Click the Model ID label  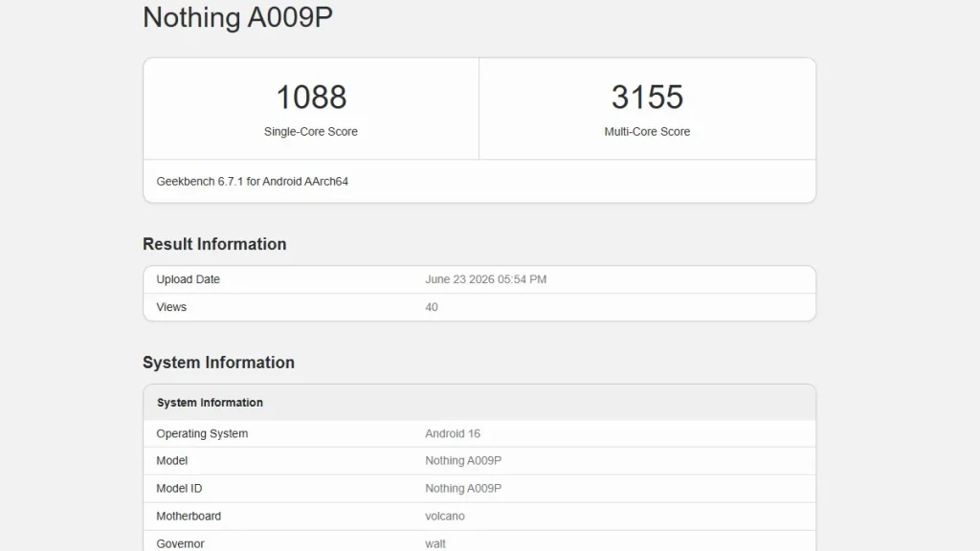click(x=179, y=489)
